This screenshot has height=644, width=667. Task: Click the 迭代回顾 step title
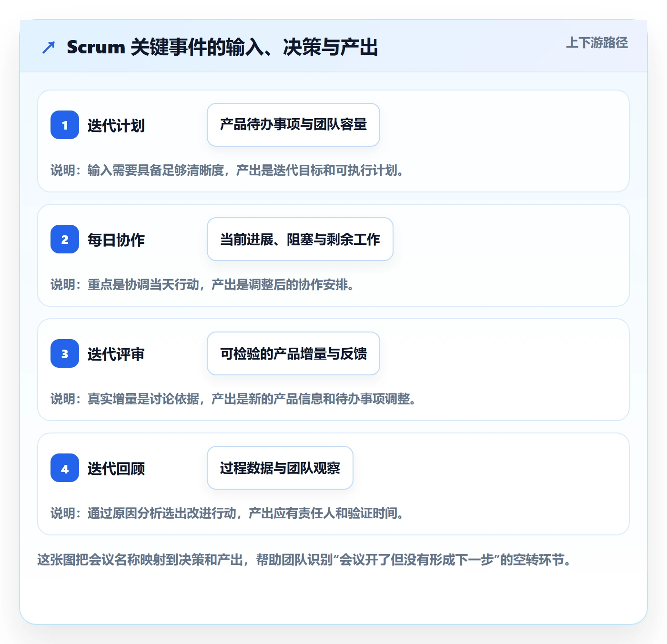[x=116, y=469]
